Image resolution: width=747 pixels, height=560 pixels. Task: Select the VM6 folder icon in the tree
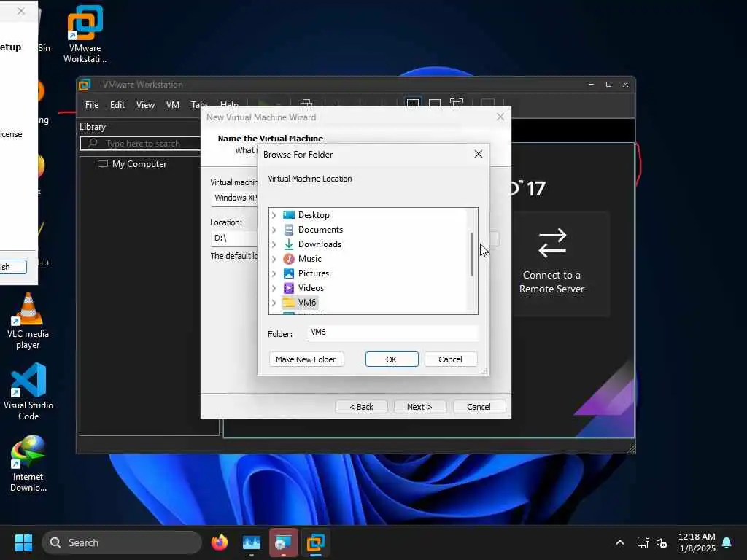point(289,303)
